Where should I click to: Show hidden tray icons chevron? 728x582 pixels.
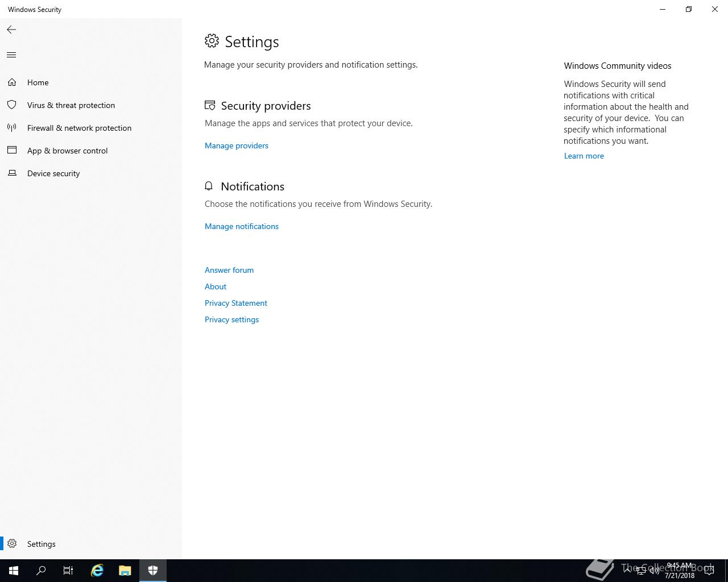pos(627,571)
